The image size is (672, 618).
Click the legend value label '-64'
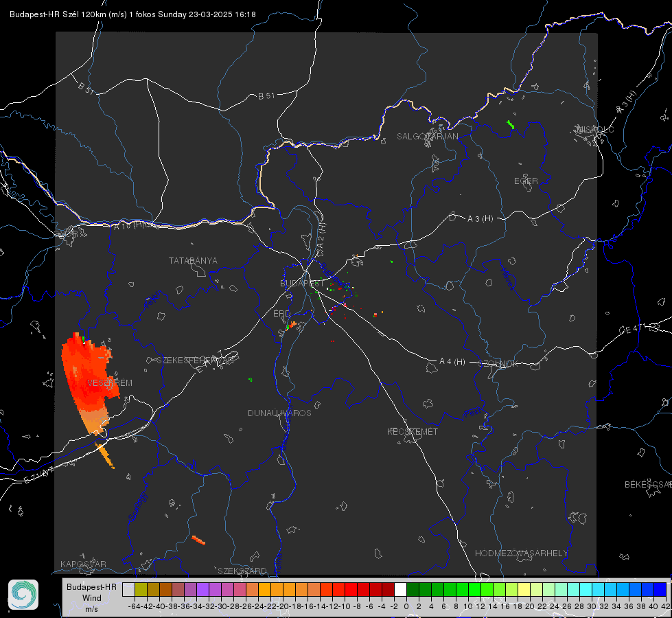[135, 606]
